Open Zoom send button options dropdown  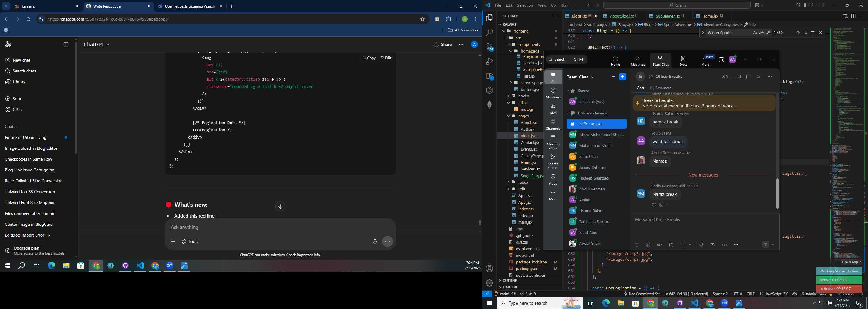(x=773, y=245)
